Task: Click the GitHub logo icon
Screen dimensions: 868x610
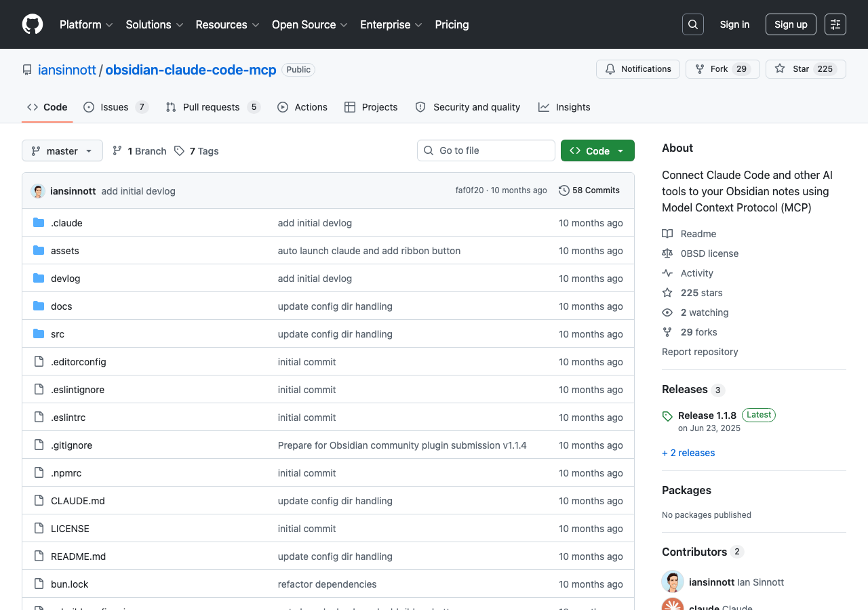Action: click(x=33, y=24)
